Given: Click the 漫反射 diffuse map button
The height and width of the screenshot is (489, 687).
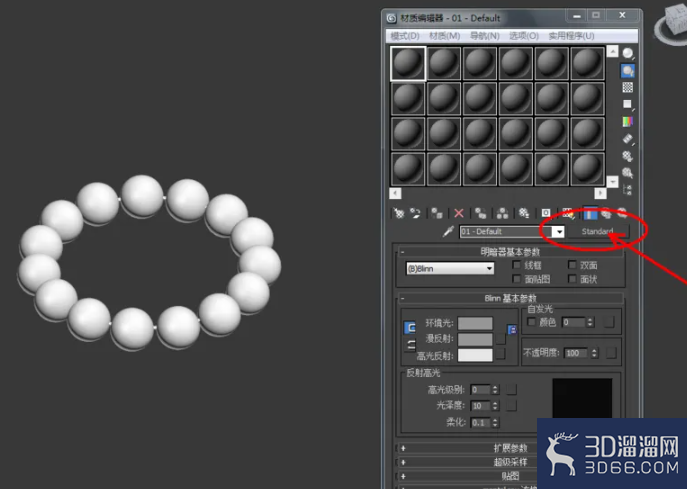Looking at the screenshot, I should tap(501, 339).
